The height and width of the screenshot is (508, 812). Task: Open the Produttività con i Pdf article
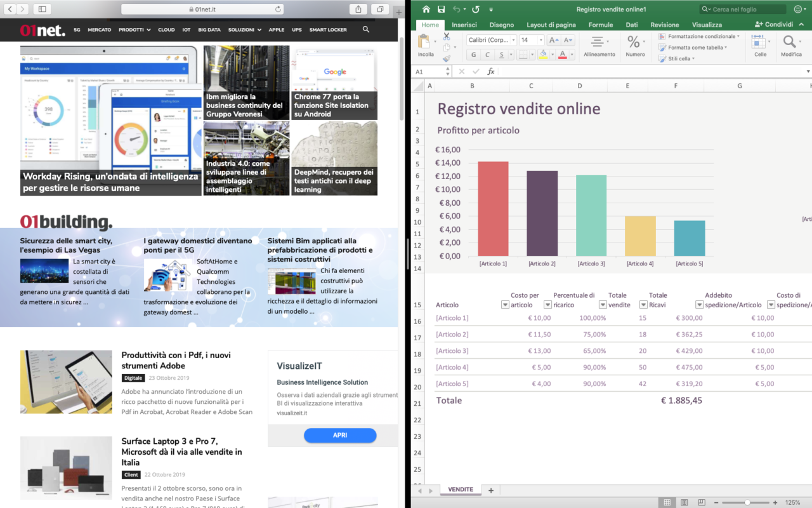coord(176,360)
